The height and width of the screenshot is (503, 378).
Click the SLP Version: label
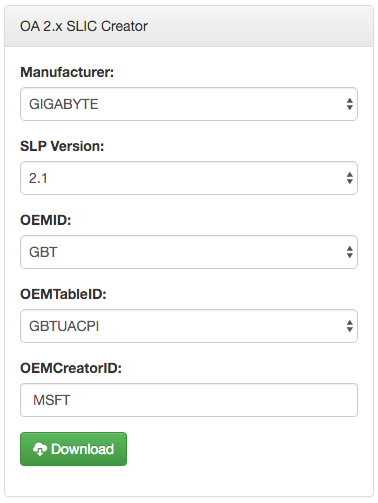pos(62,146)
